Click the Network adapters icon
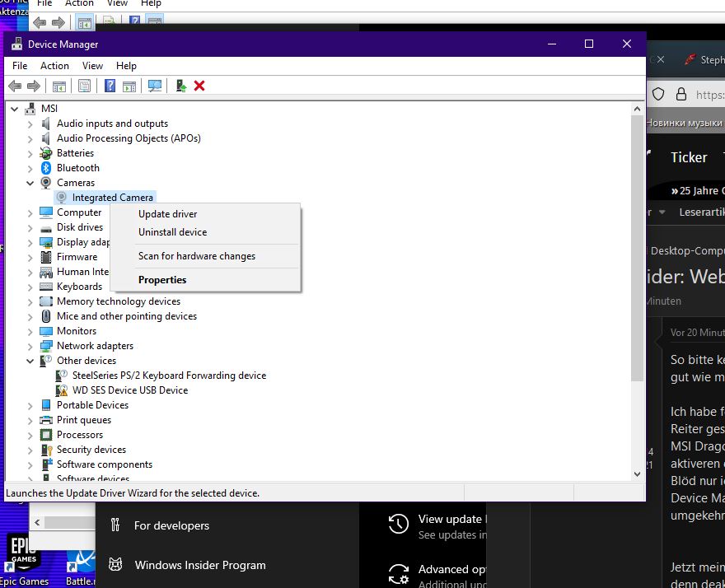The height and width of the screenshot is (588, 725). click(x=46, y=346)
